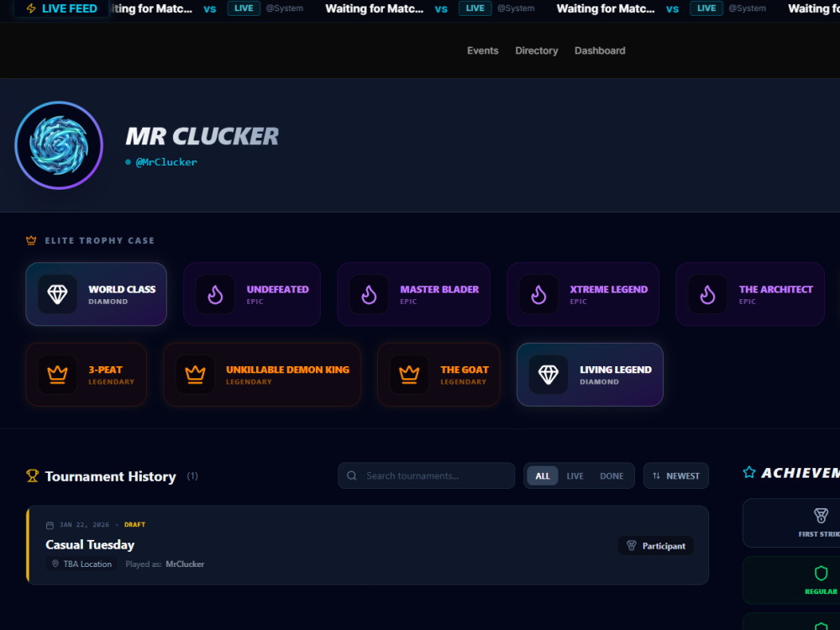Click the Master Blader flame icon
Image resolution: width=840 pixels, height=630 pixels.
point(369,294)
